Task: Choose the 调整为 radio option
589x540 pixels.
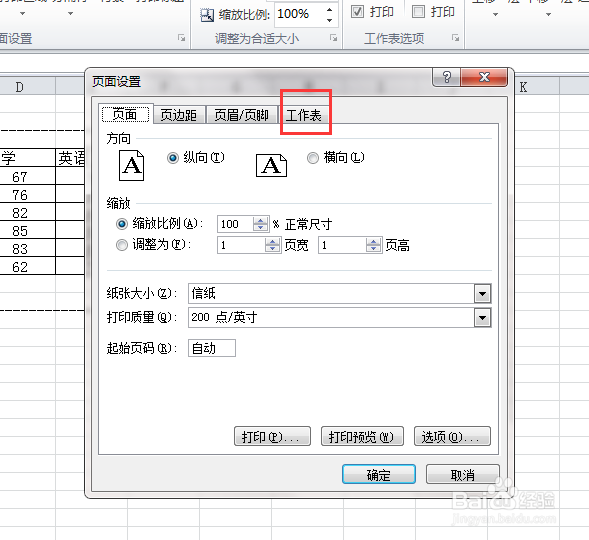Action: point(122,245)
